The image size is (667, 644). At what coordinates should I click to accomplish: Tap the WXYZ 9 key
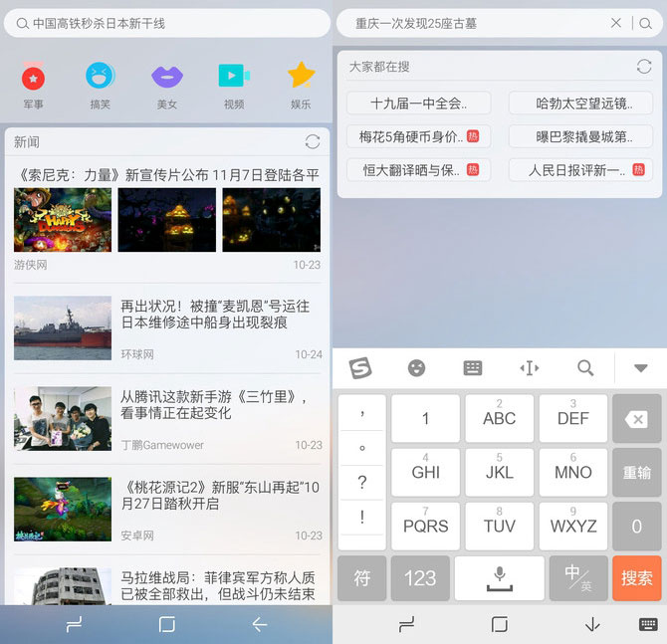click(573, 527)
